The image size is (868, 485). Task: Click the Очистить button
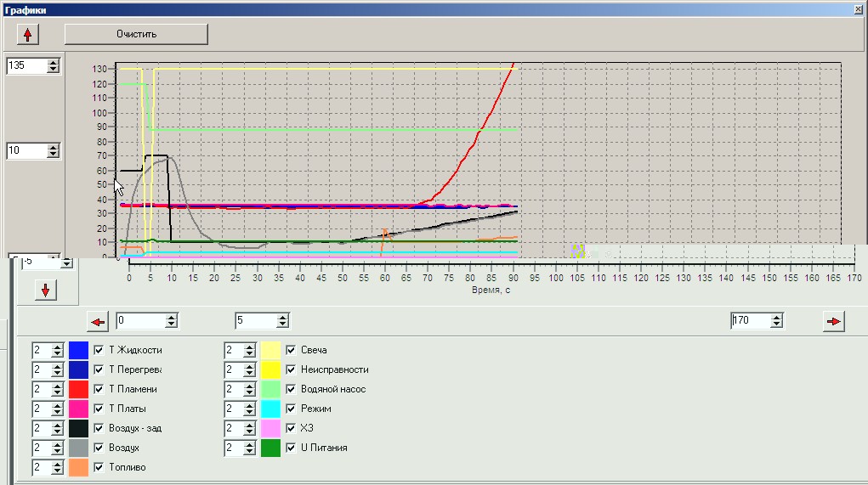[x=136, y=34]
